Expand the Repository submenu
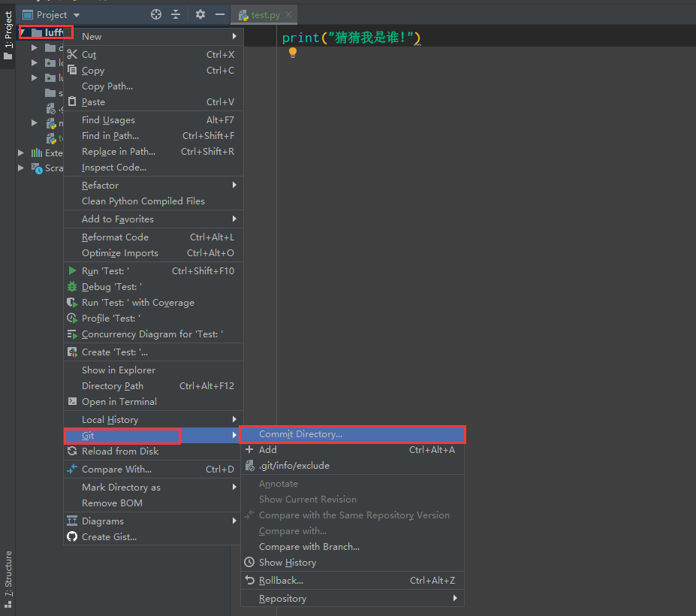696x616 pixels. click(x=282, y=598)
